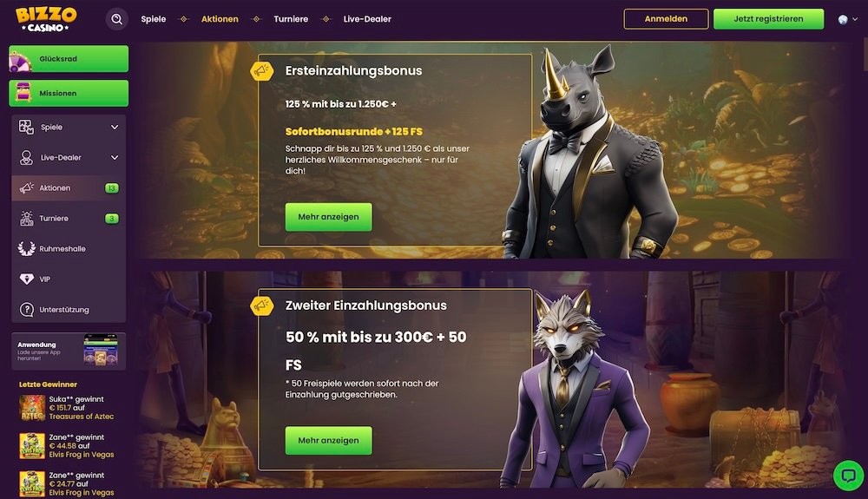
Task: Click the search magnifier icon
Action: click(x=117, y=19)
